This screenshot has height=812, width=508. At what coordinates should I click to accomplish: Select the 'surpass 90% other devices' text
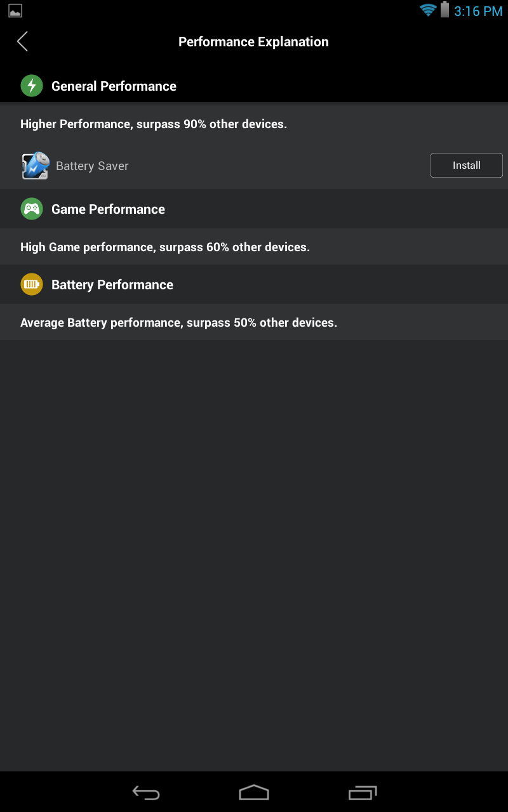(x=211, y=124)
